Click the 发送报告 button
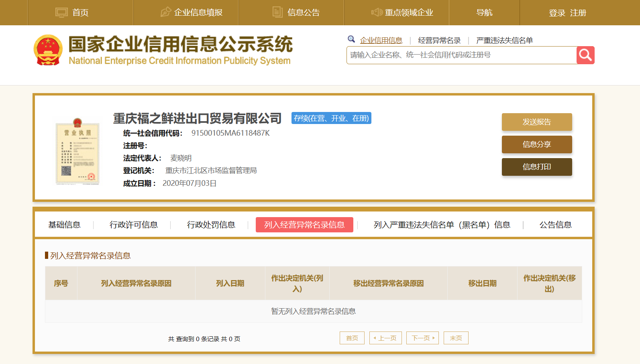The height and width of the screenshot is (364, 640). (537, 122)
